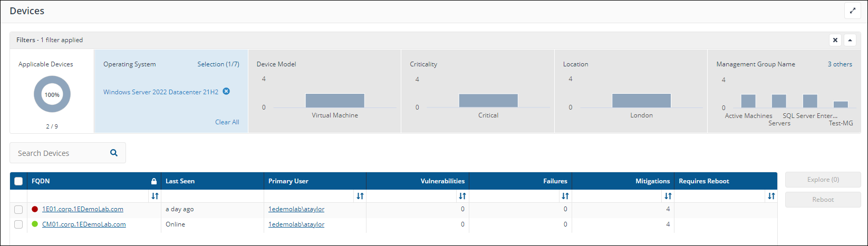Check the 1E01.corp.1EDemoLab.com row checkbox
The height and width of the screenshot is (246, 868).
(x=18, y=209)
